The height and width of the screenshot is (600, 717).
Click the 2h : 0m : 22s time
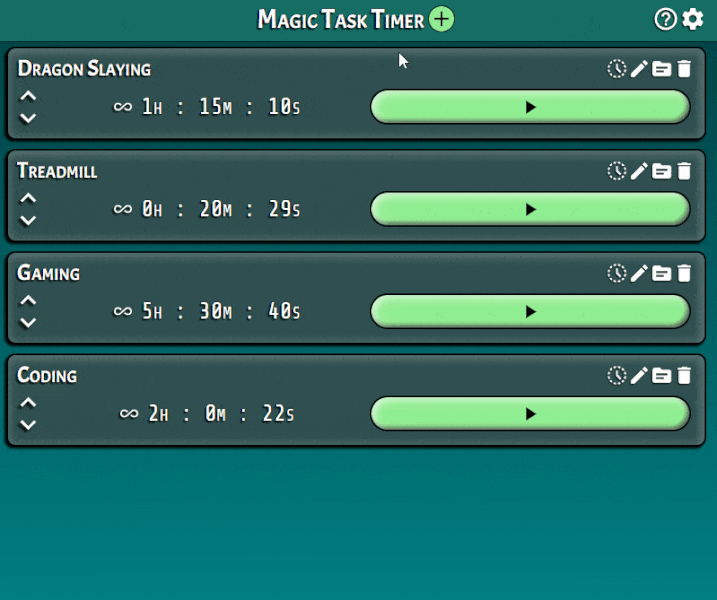221,414
